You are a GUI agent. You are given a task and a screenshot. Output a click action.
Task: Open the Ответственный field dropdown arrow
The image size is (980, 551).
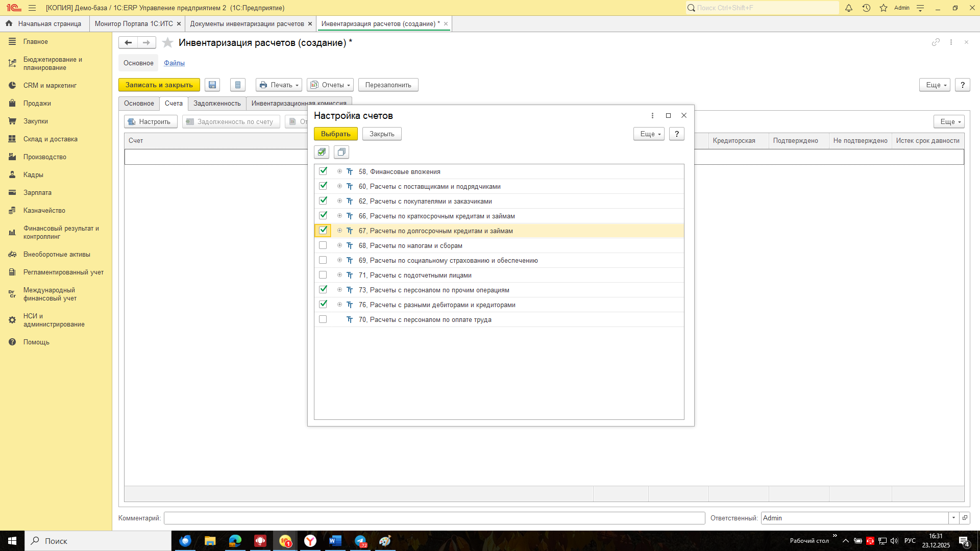click(953, 518)
